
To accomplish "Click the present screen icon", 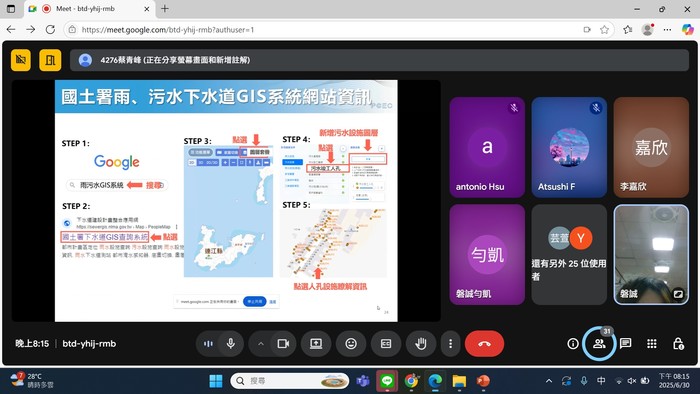I will tap(316, 344).
